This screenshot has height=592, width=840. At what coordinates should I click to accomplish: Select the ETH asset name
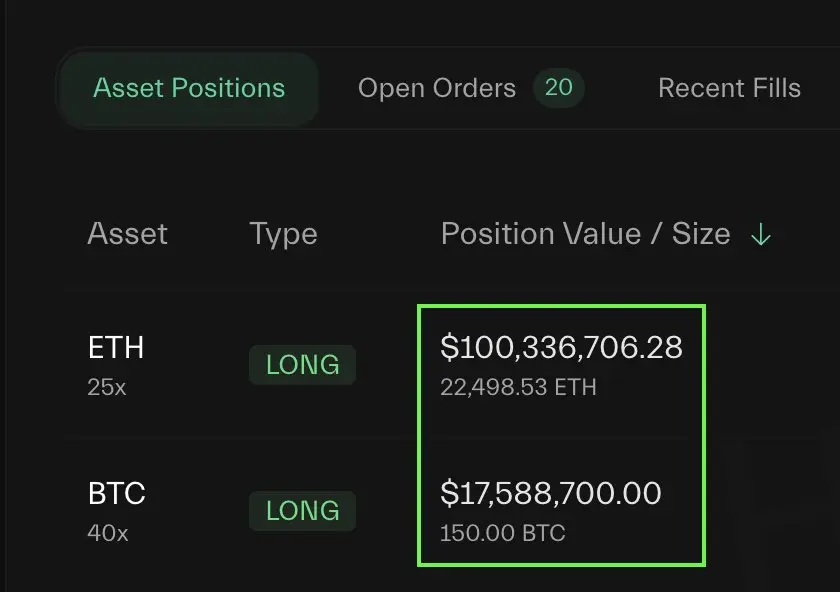click(116, 347)
